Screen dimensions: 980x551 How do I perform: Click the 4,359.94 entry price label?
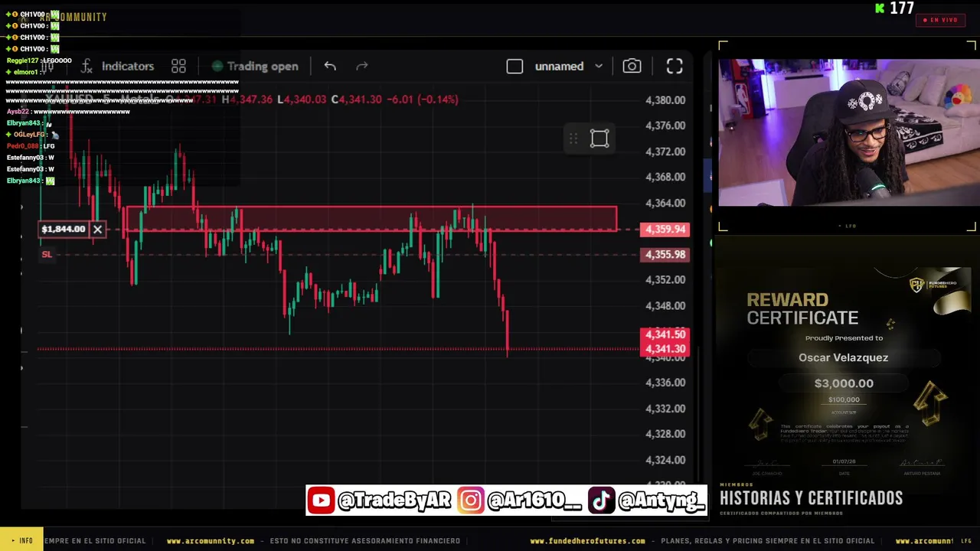pos(665,230)
